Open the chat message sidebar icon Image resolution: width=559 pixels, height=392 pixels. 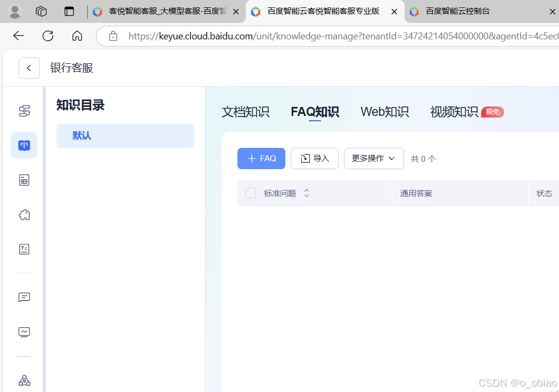(24, 297)
